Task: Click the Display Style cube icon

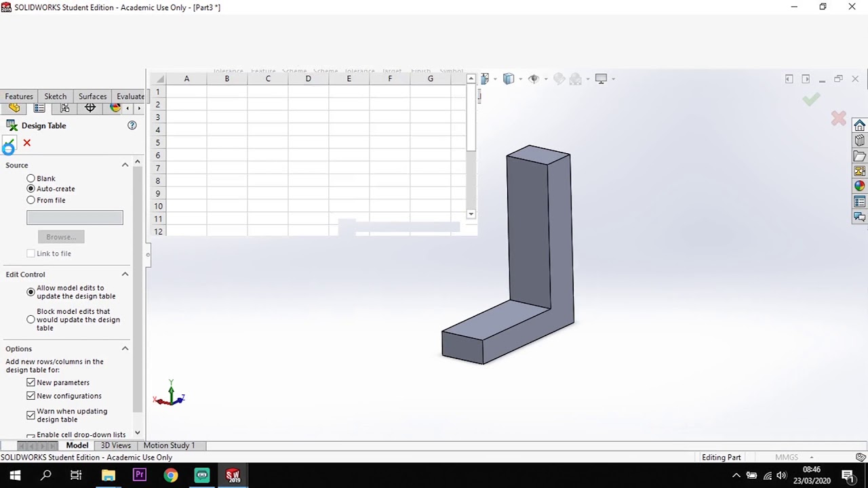Action: click(509, 79)
